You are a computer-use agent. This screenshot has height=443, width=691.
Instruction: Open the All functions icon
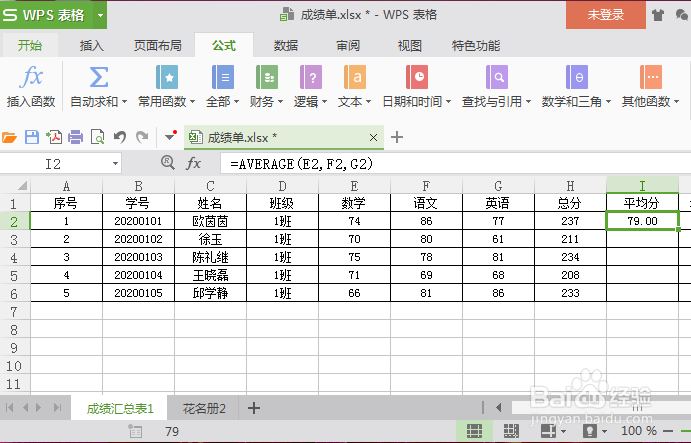(223, 77)
